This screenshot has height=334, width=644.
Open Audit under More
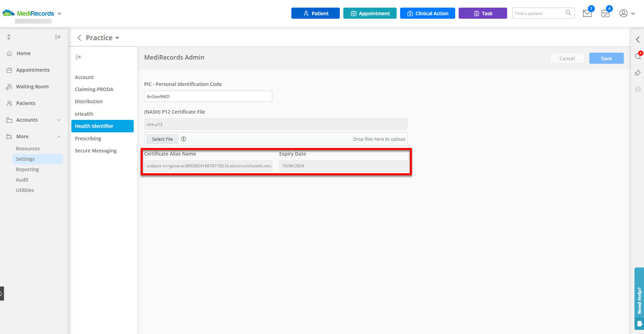(22, 180)
